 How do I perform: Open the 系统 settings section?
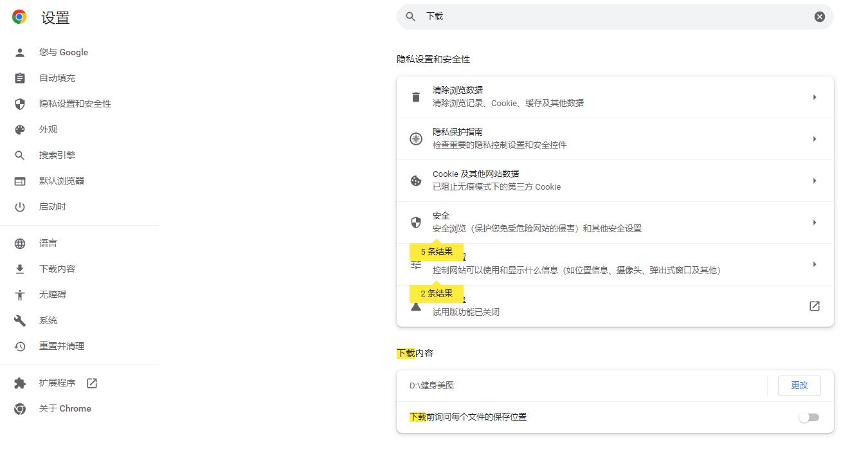tap(48, 320)
